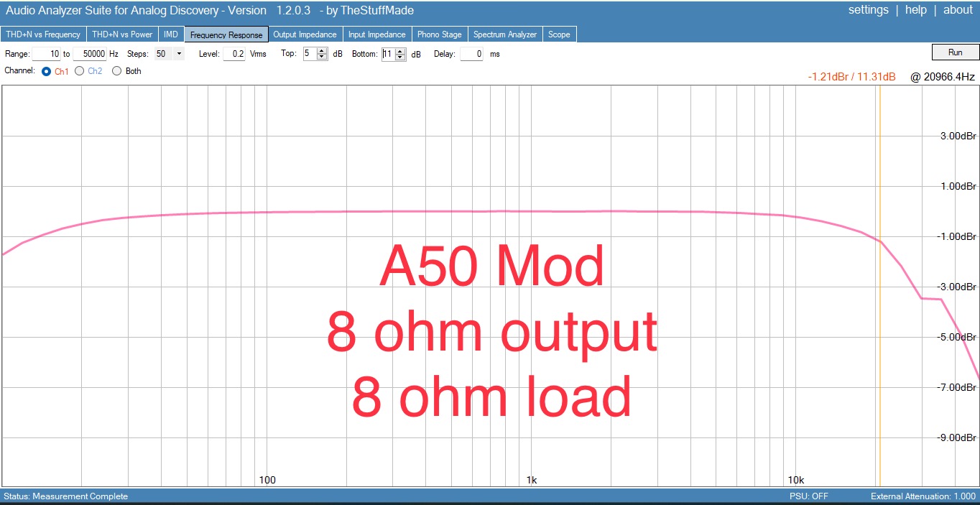The height and width of the screenshot is (505, 980).
Task: Click the Run button
Action: (x=955, y=52)
